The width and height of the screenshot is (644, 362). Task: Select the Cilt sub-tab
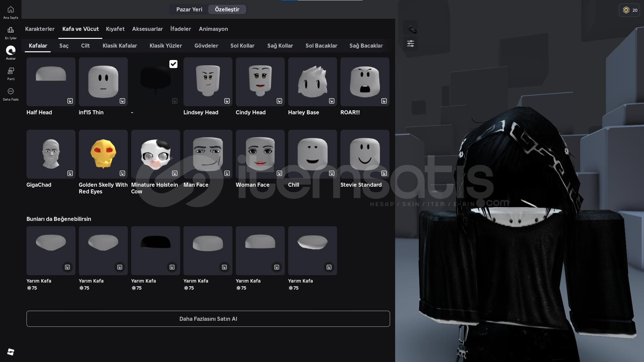[86, 46]
